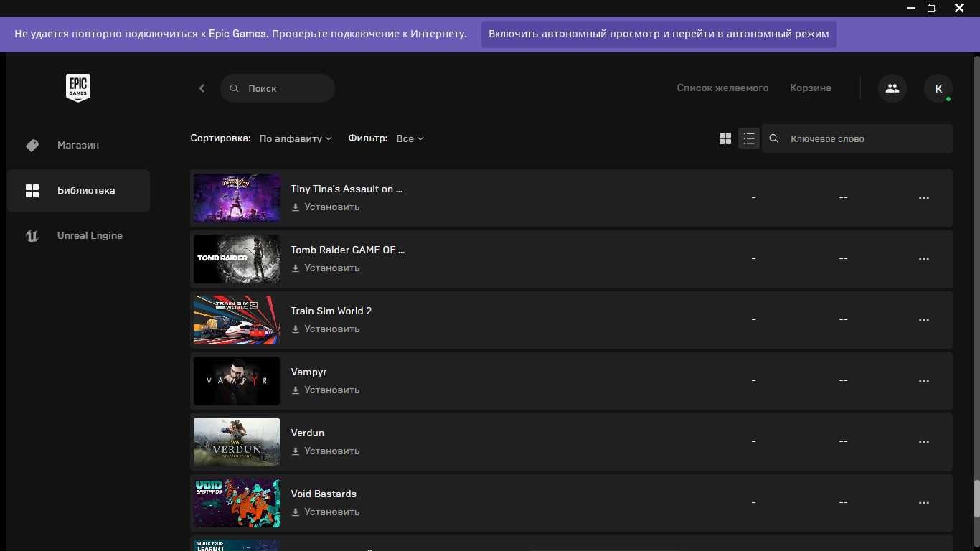
Task: Open Tiny Tina's Assault thumbnail
Action: click(x=237, y=198)
